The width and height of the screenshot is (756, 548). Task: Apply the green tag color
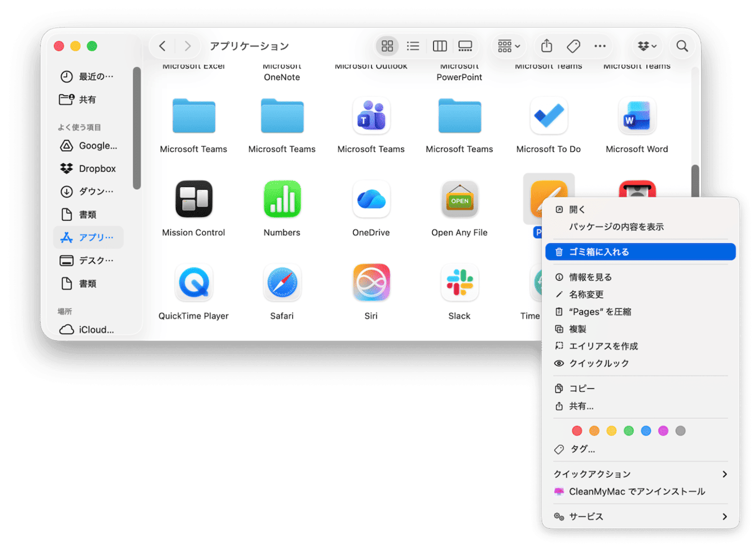(629, 430)
